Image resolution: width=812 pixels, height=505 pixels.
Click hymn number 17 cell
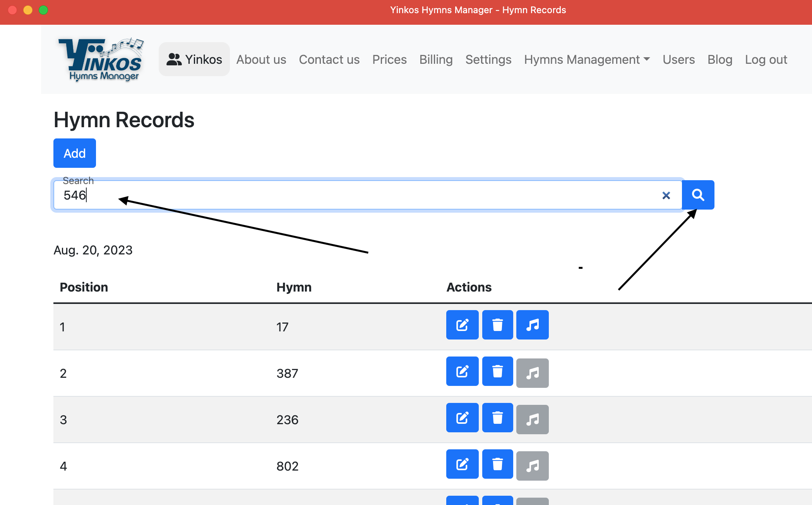pyautogui.click(x=283, y=327)
